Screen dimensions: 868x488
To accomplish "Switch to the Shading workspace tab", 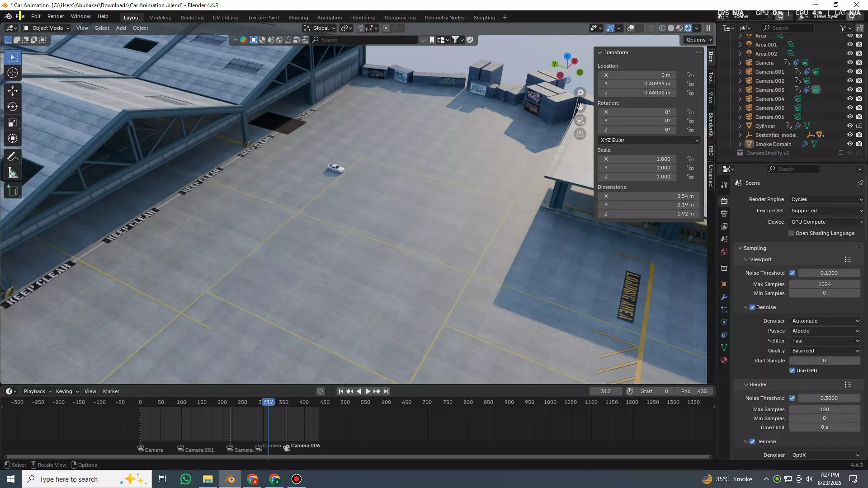I will (x=298, y=18).
